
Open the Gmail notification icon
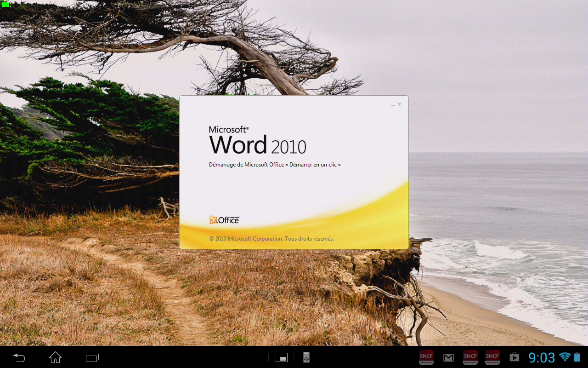(448, 357)
